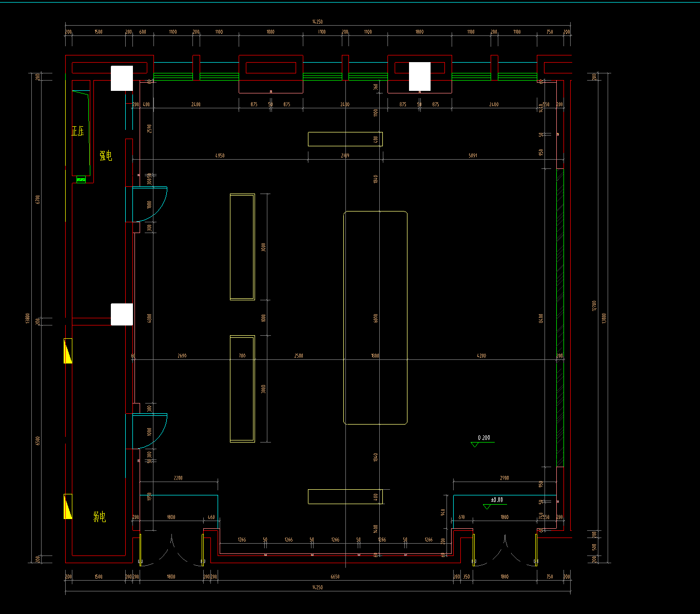Image resolution: width=700 pixels, height=614 pixels.
Task: Click the 6650 bottom dimension text
Action: (x=335, y=577)
